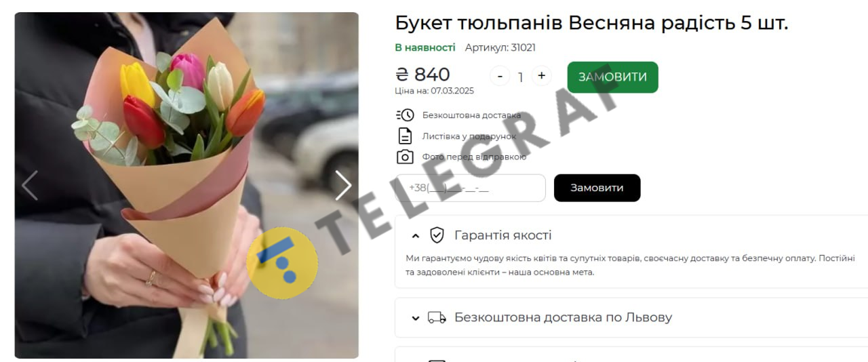Click the yellow round logo on photo

pos(282,263)
